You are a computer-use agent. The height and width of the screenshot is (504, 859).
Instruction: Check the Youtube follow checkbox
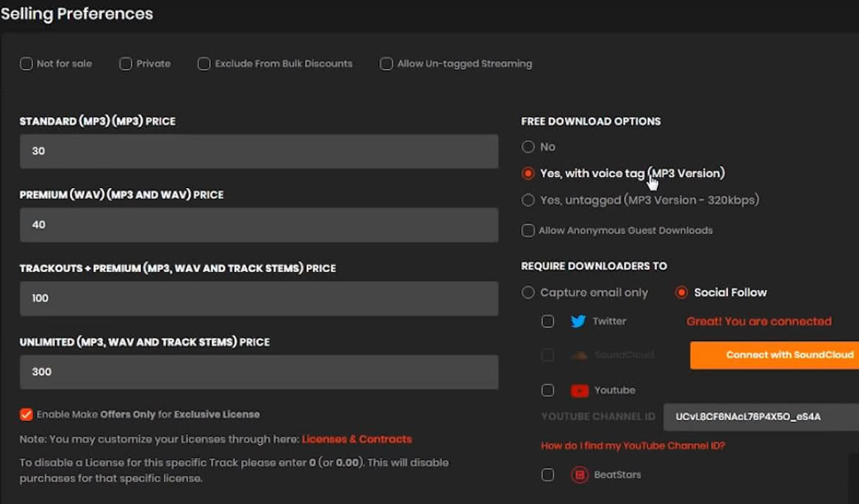click(547, 390)
